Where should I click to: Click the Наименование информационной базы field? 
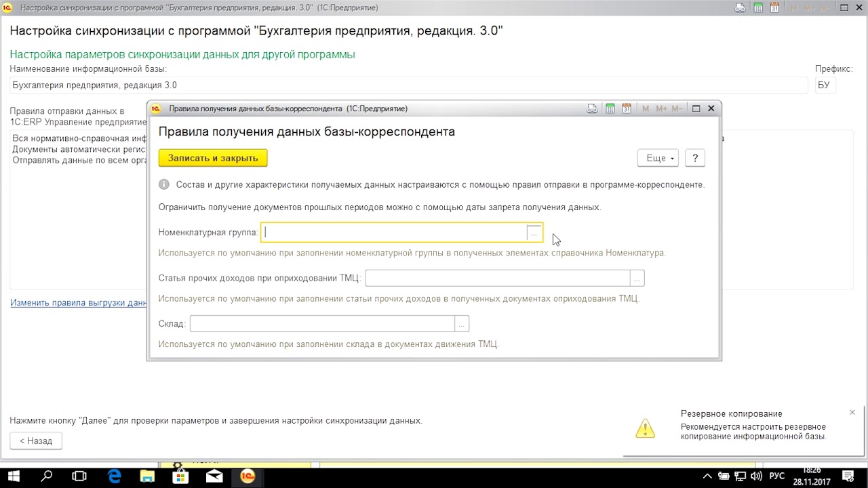click(409, 85)
